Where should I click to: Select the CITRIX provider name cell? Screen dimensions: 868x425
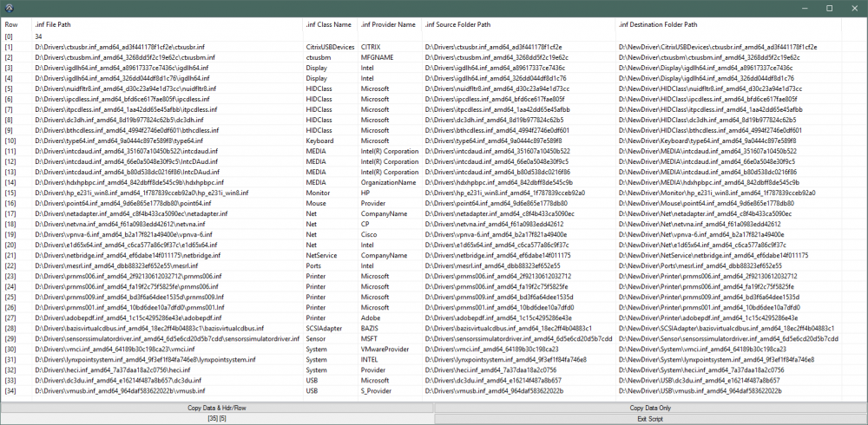(371, 47)
